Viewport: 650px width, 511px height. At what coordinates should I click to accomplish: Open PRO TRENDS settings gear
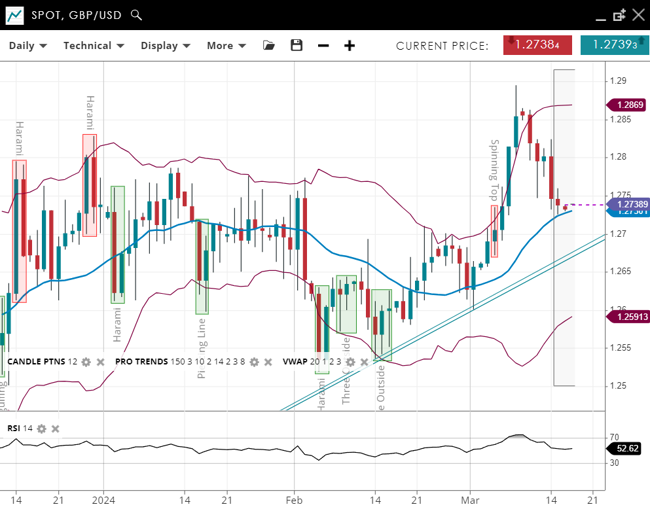254,361
